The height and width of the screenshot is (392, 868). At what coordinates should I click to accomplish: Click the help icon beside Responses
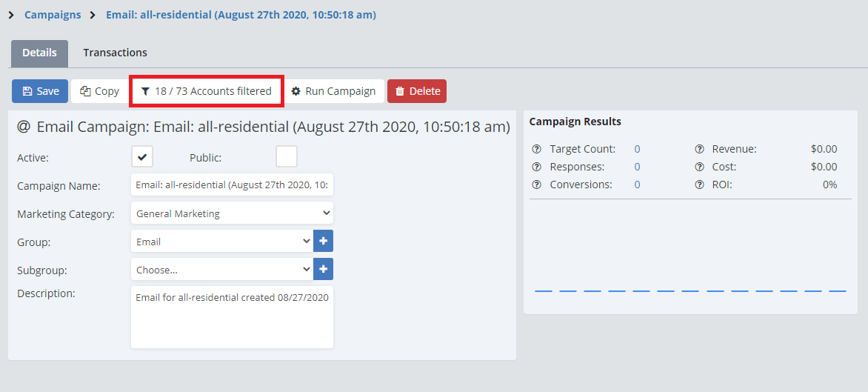coord(537,167)
